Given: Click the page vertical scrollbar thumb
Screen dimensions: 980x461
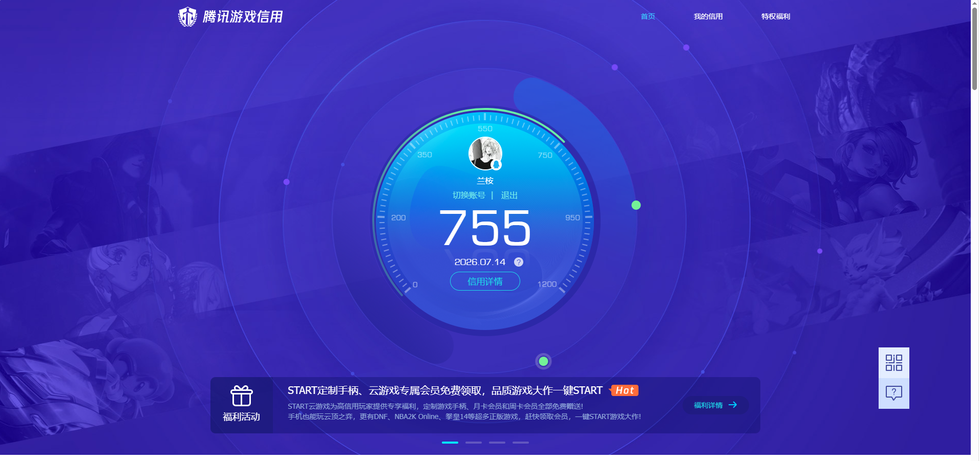Looking at the screenshot, I should pos(975,49).
